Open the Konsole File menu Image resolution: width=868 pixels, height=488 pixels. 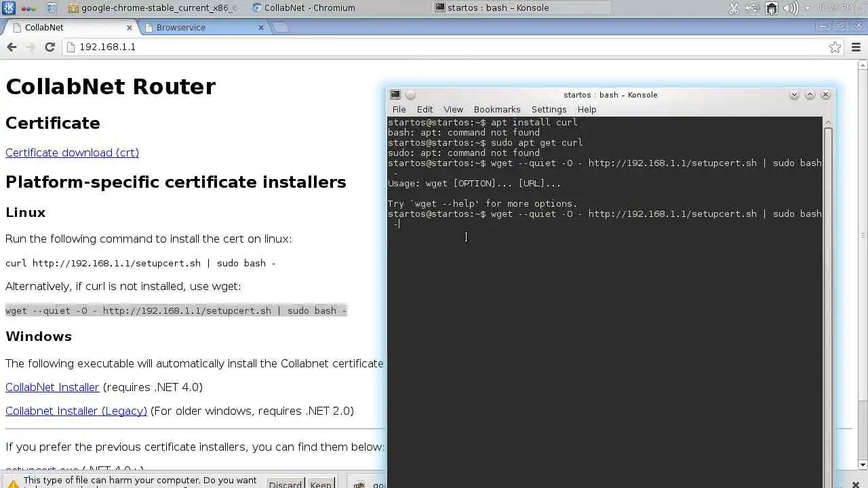pos(399,109)
